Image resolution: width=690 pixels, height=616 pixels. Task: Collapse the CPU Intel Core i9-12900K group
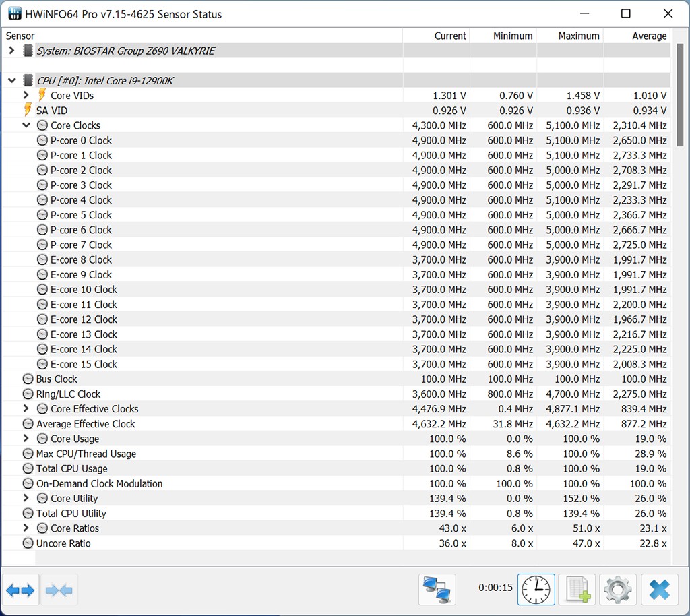11,81
